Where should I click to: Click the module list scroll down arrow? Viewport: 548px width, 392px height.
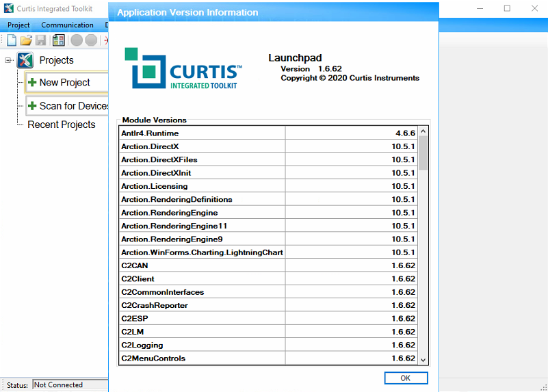(x=423, y=361)
